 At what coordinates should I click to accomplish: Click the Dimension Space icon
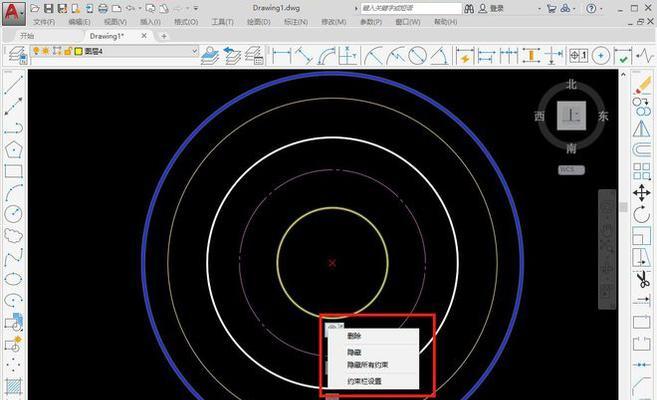coord(531,56)
